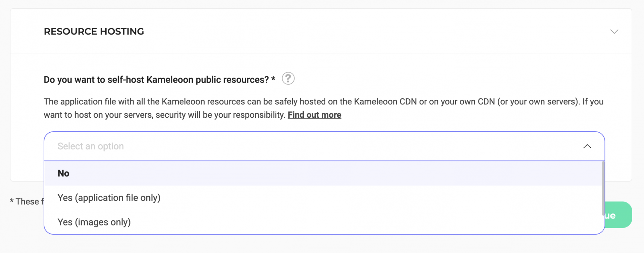Viewport: 644px width, 253px height.
Task: Click the required asterisk after the question
Action: (273, 79)
